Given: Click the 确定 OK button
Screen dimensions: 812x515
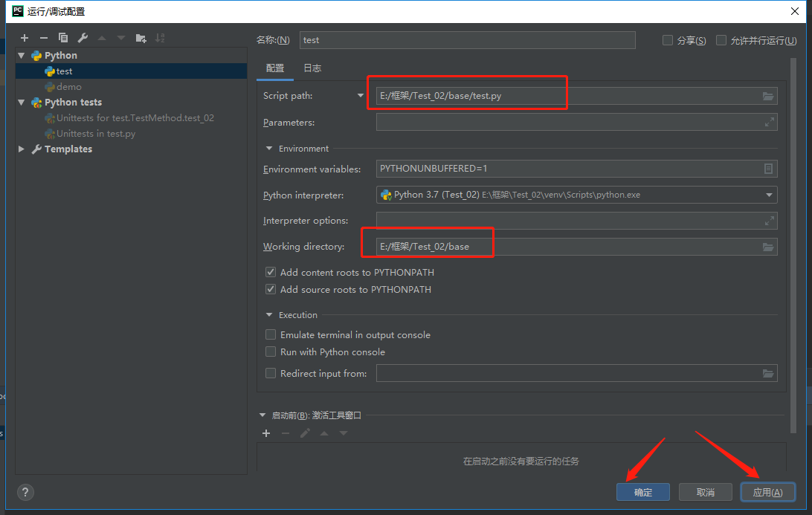Looking at the screenshot, I should point(642,492).
